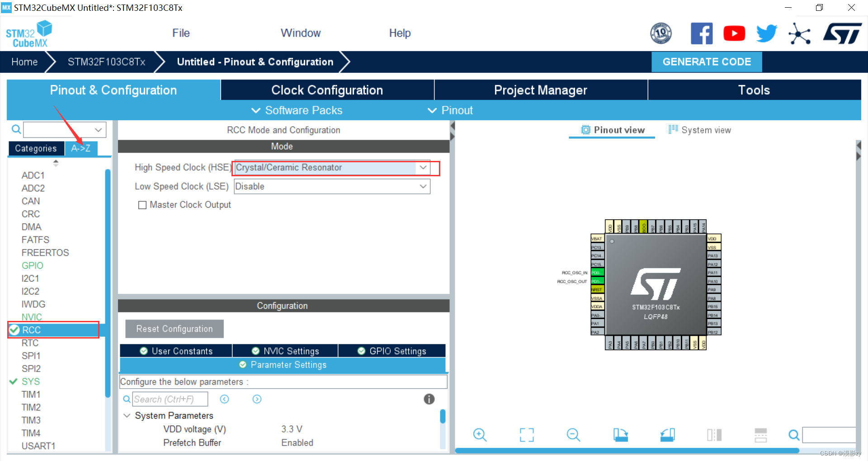Open the Parameter Settings tab
The width and height of the screenshot is (868, 461).
point(283,365)
